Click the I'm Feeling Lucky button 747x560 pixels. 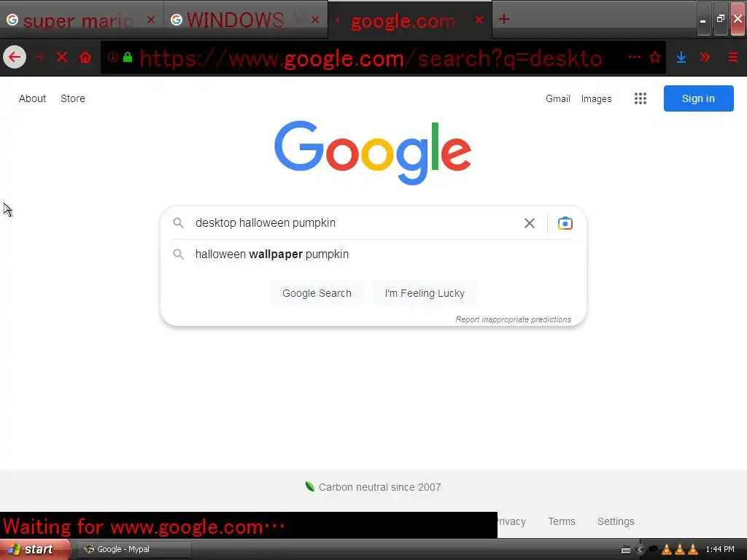(425, 293)
